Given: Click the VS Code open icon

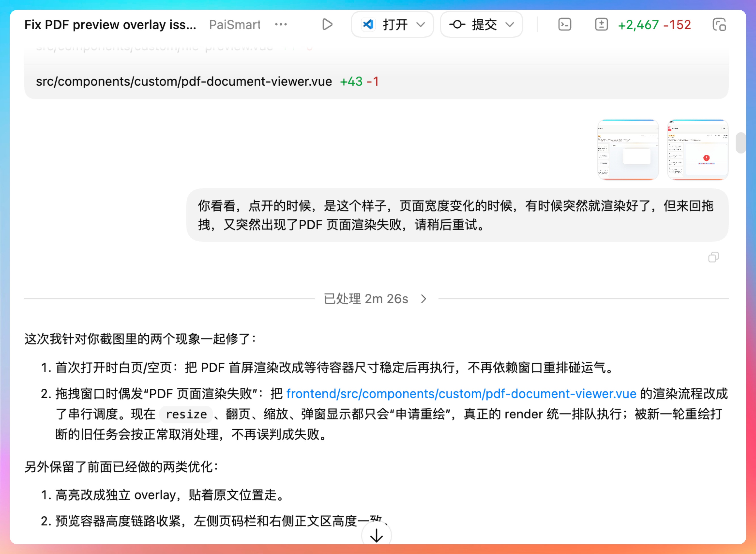Looking at the screenshot, I should [x=368, y=24].
